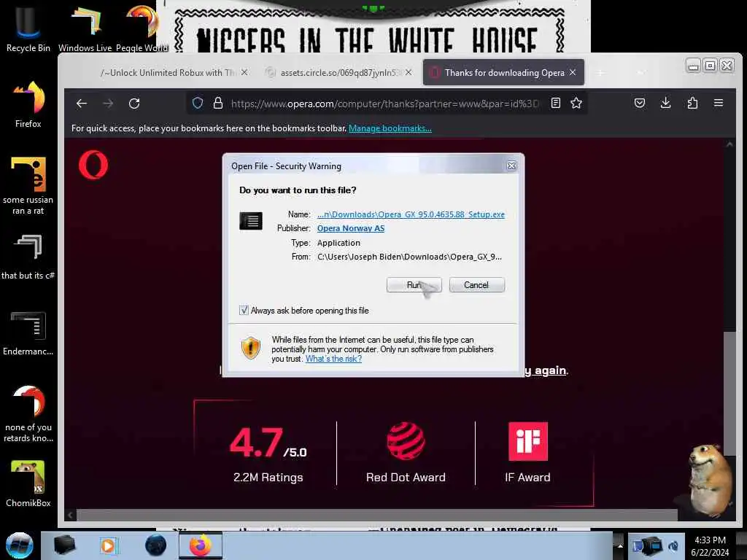
Task: Click the Red Dot Award sphere icon
Action: pyautogui.click(x=406, y=440)
